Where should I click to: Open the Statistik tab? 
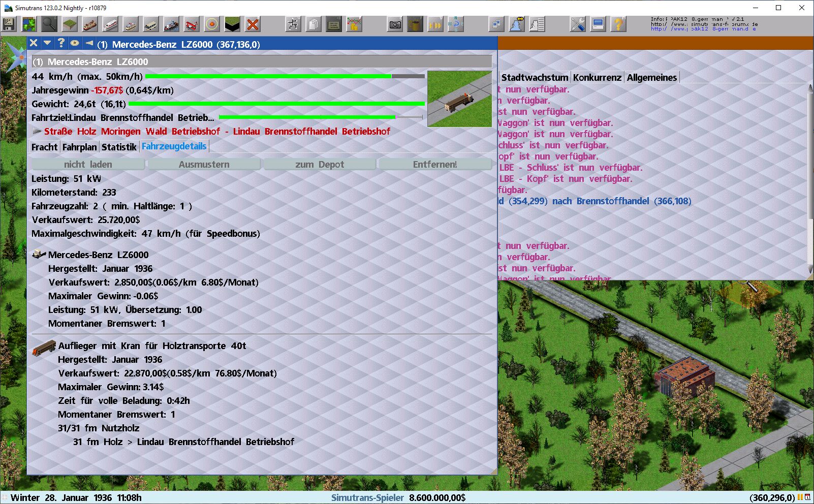[119, 147]
